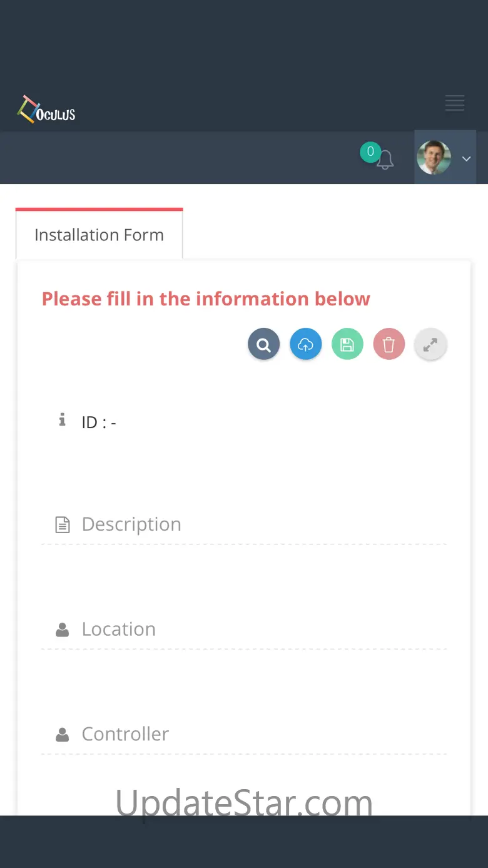Image resolution: width=488 pixels, height=868 pixels.
Task: Click the blue cloud upload button
Action: coord(305,345)
